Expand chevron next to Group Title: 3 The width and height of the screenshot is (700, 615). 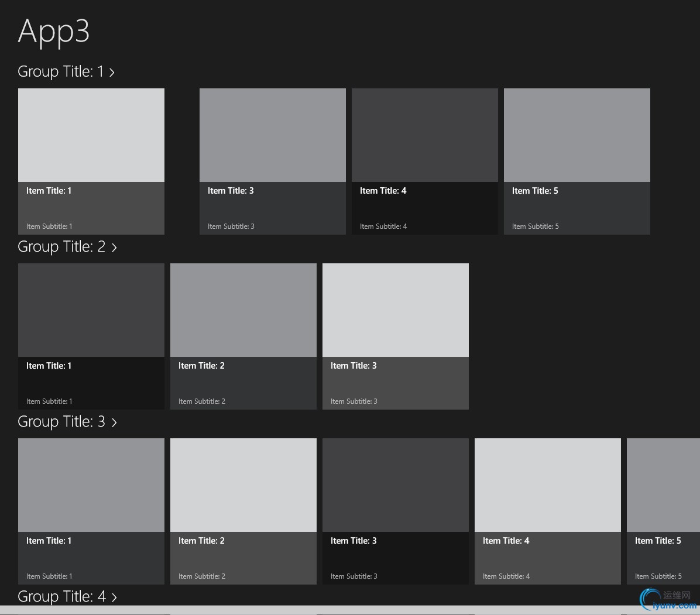click(x=114, y=422)
